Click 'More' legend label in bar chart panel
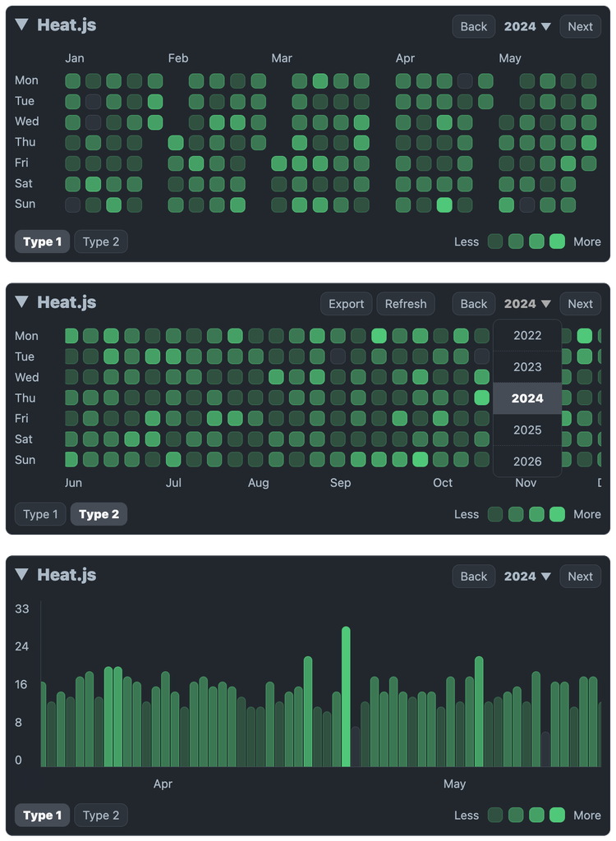Screen dimensions: 616x841 pos(587,816)
